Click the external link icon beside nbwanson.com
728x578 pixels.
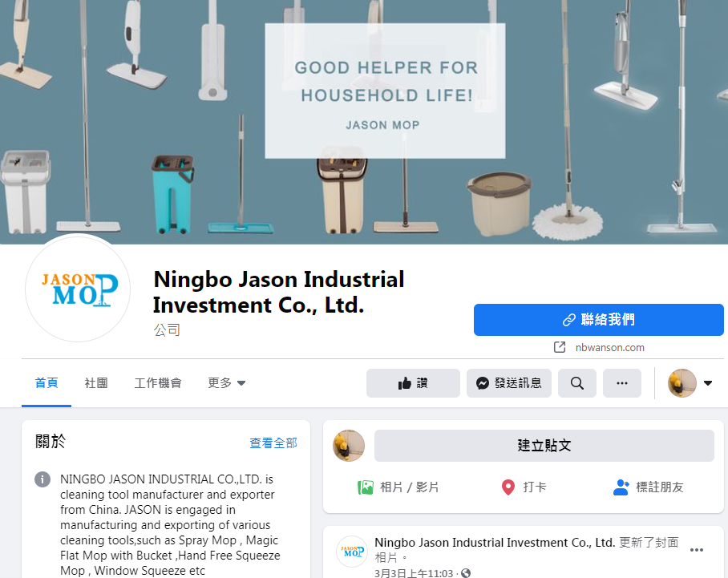click(560, 347)
